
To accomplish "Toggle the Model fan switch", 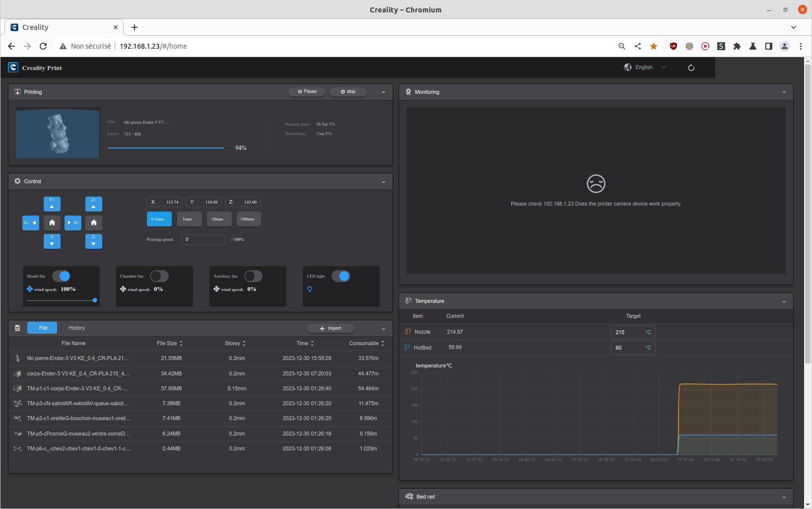I will point(61,276).
